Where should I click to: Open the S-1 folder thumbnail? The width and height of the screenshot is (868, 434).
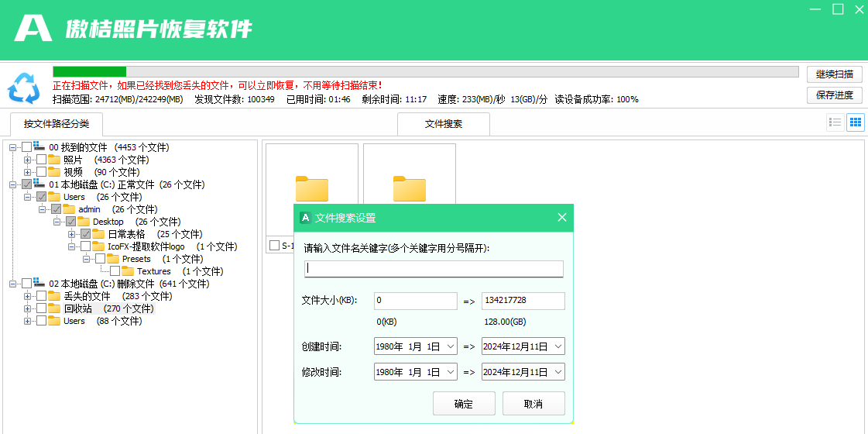pos(312,190)
